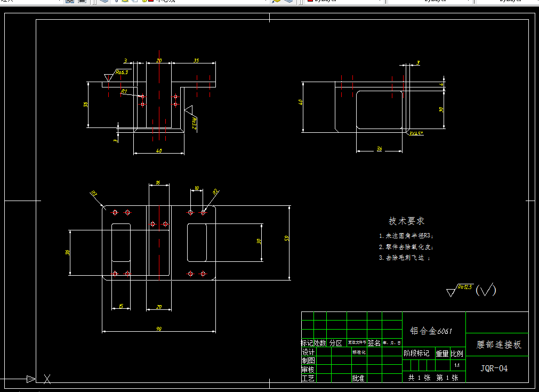This screenshot has height=392, width=539.
Task: Click the 批准 cell label
Action: (x=358, y=378)
